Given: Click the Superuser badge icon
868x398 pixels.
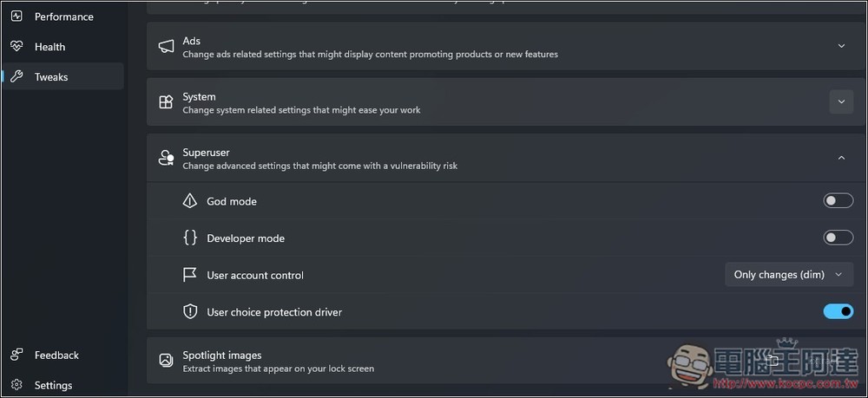Looking at the screenshot, I should [x=166, y=158].
